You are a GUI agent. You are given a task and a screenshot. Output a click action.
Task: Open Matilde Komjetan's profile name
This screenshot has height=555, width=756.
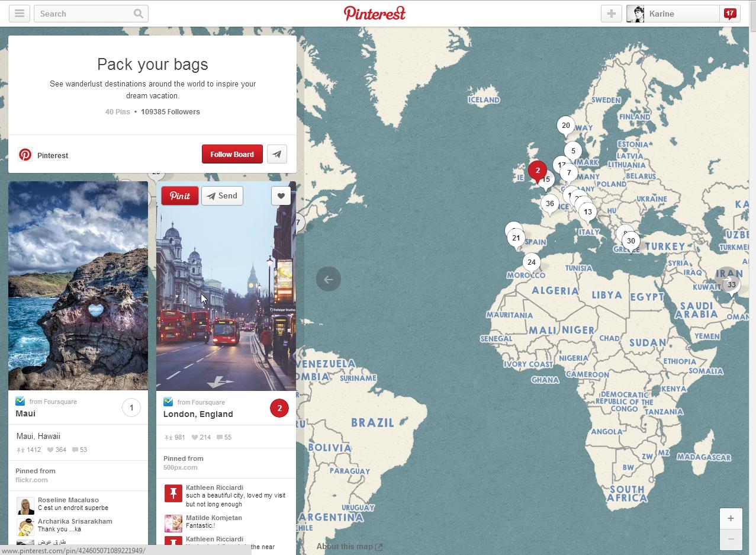point(214,518)
